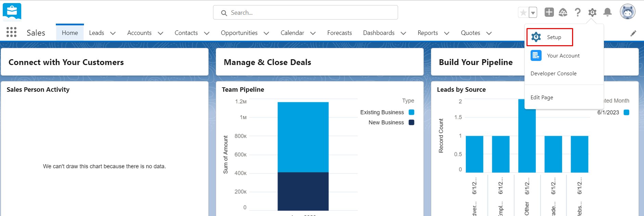
Task: Click the Sales app name label
Action: tap(36, 33)
